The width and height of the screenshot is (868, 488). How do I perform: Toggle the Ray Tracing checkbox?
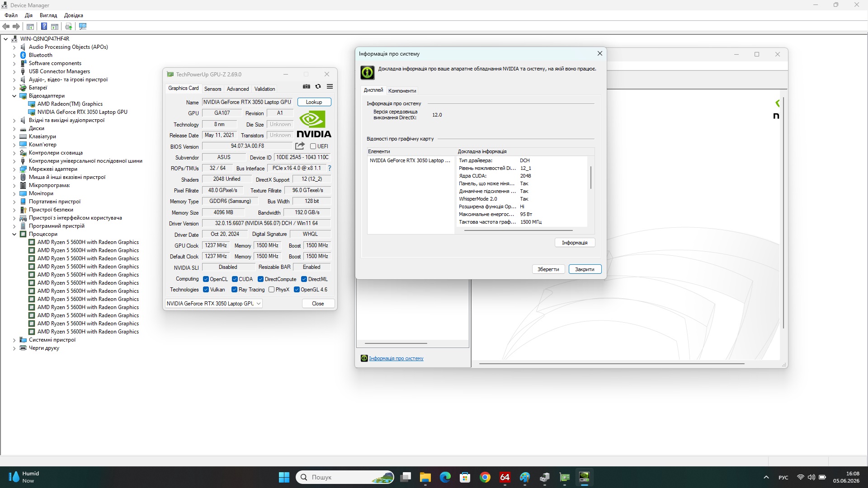coord(234,290)
